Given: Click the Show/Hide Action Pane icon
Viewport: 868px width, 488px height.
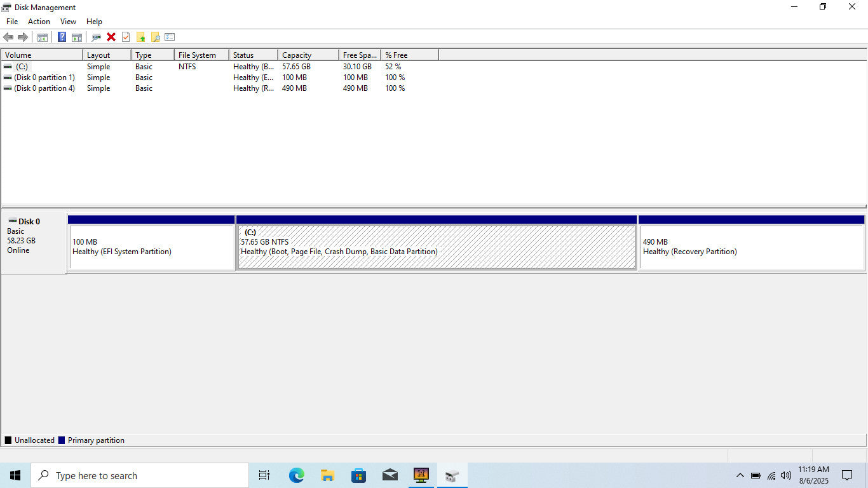Looking at the screenshot, I should [x=77, y=37].
